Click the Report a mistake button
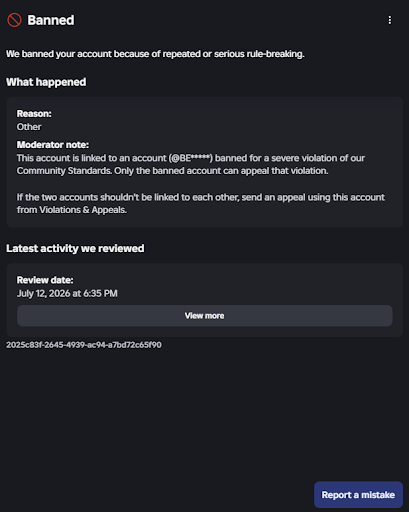The image size is (409, 512). (x=358, y=495)
